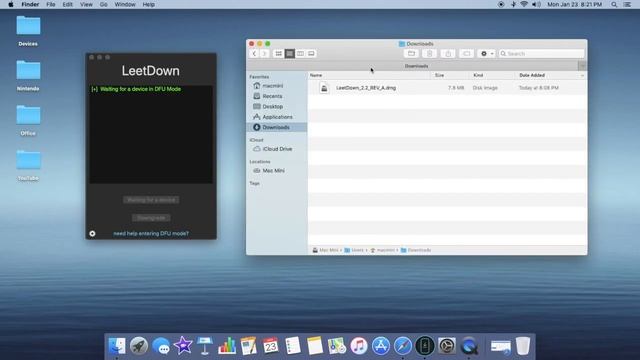640x360 pixels.
Task: Open App Store from the Dock
Action: tap(381, 346)
